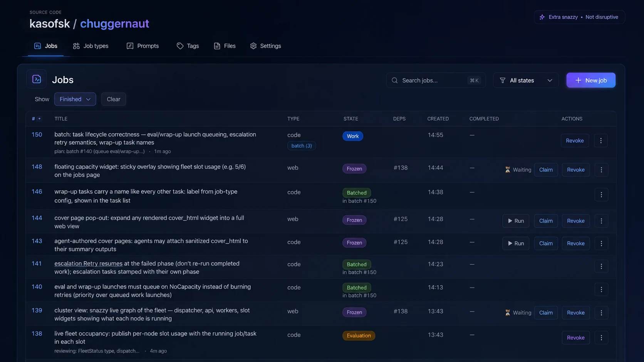Claim job 139
This screenshot has height=362, width=644.
[x=546, y=313]
